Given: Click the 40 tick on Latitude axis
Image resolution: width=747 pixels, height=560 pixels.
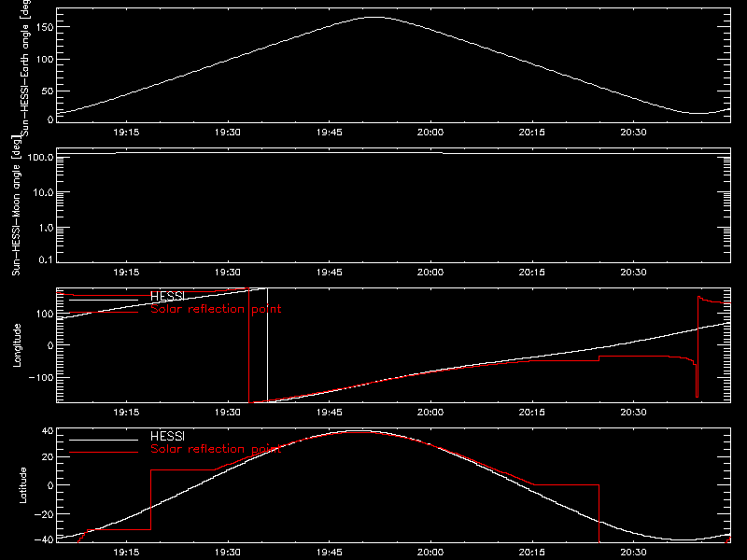Looking at the screenshot, I should [x=48, y=431].
